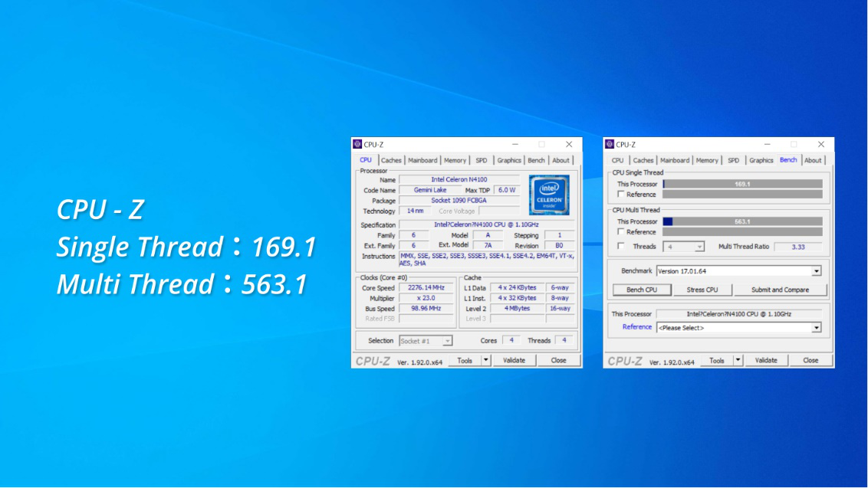Click Close button in left CPU window
The image size is (868, 488).
pyautogui.click(x=558, y=360)
